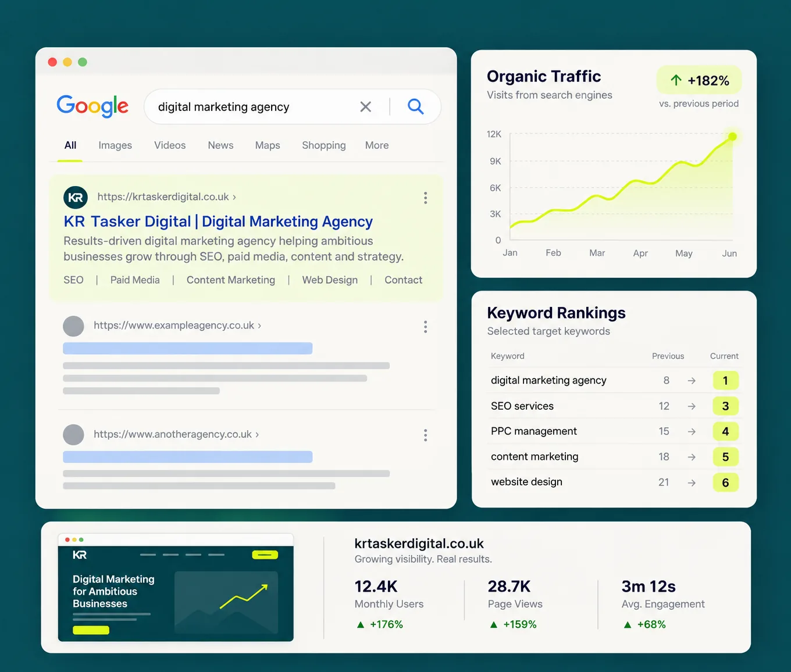Click the Web Design sitelink
The image size is (791, 672).
[330, 280]
